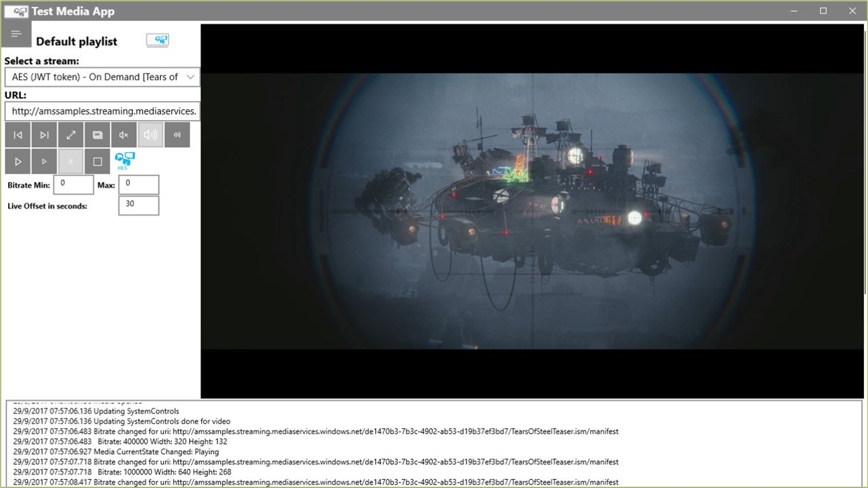Skip to the previous stream
The width and height of the screenshot is (868, 488).
click(18, 135)
